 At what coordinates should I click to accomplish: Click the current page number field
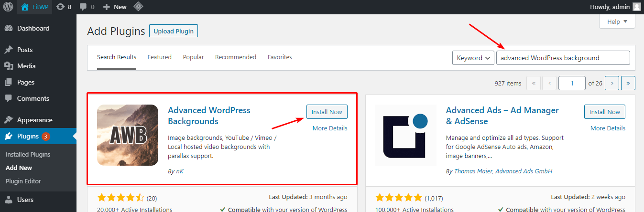[572, 83]
